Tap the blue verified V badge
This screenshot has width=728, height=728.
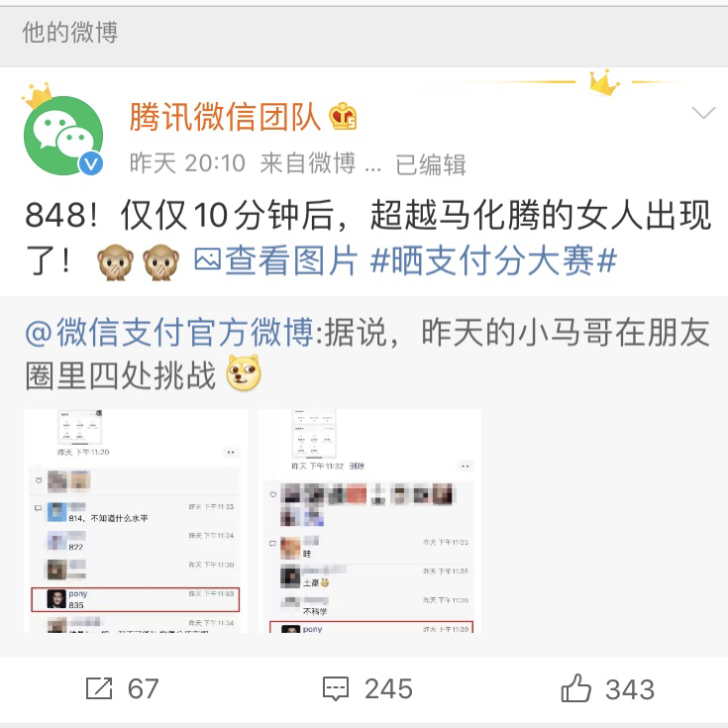point(90,163)
